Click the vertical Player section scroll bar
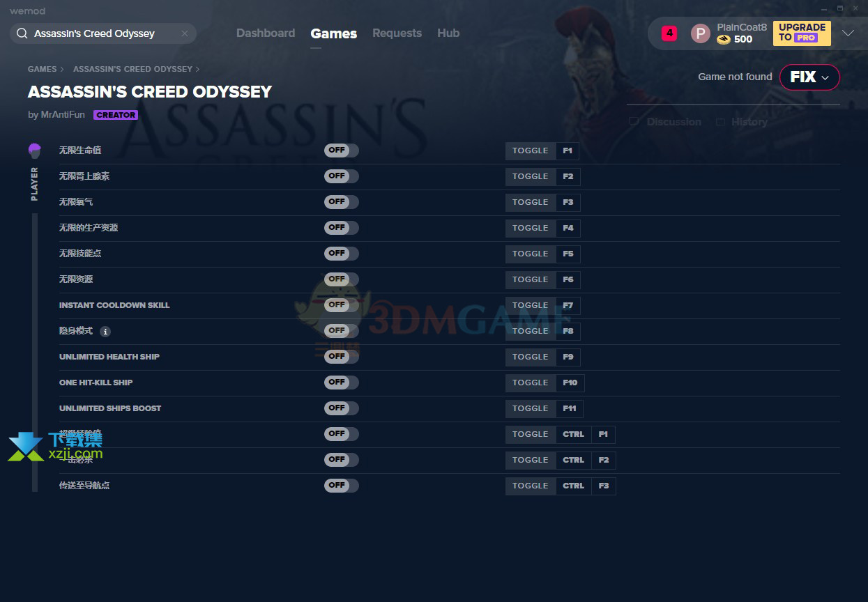This screenshot has width=868, height=602. tap(35, 348)
